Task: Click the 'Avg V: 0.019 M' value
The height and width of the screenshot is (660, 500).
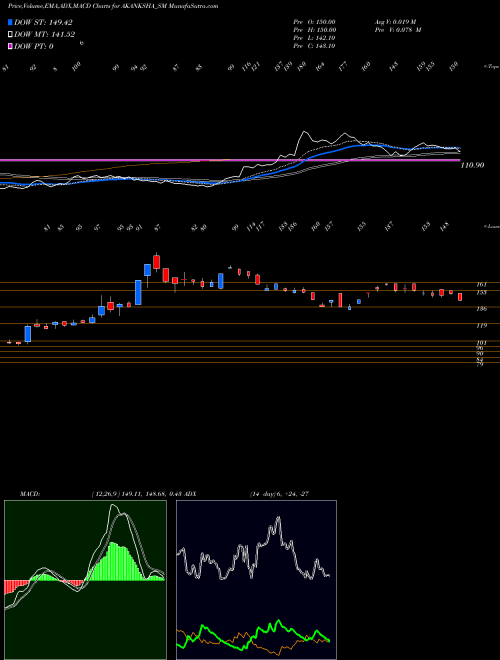Action: pos(398,22)
